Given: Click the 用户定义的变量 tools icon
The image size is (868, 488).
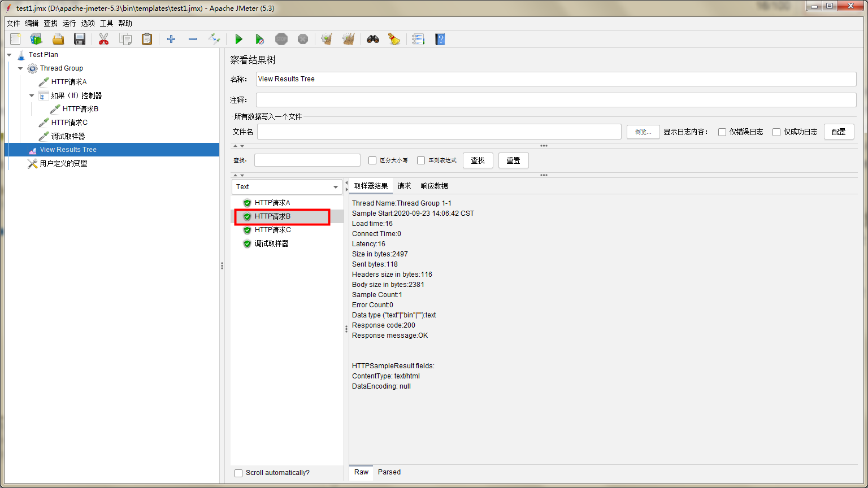Looking at the screenshot, I should (x=33, y=163).
